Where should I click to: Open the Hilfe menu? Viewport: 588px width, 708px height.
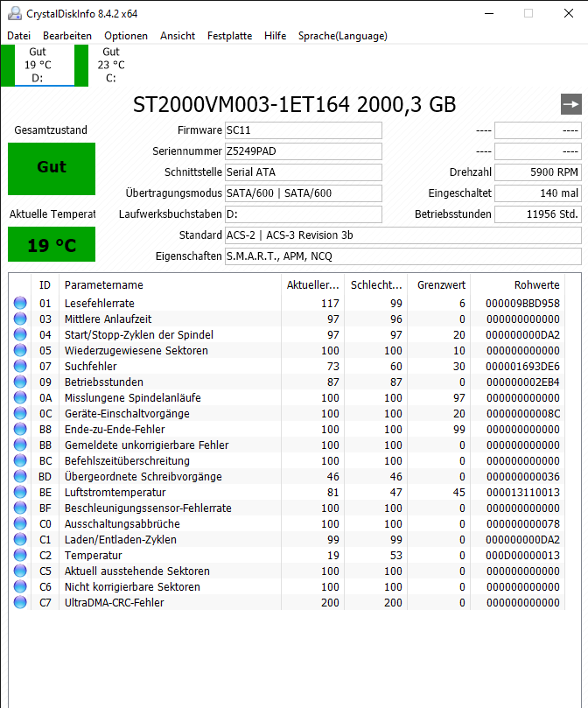[275, 36]
